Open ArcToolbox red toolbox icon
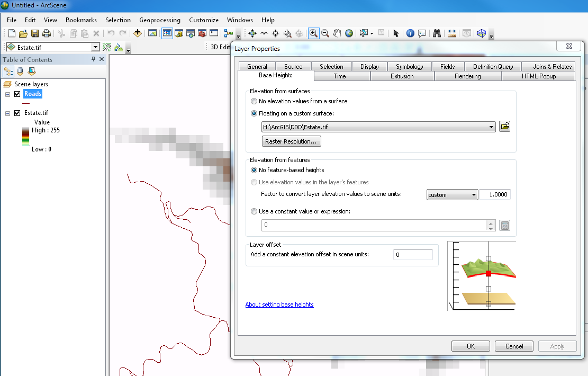The width and height of the screenshot is (588, 376). [x=202, y=33]
